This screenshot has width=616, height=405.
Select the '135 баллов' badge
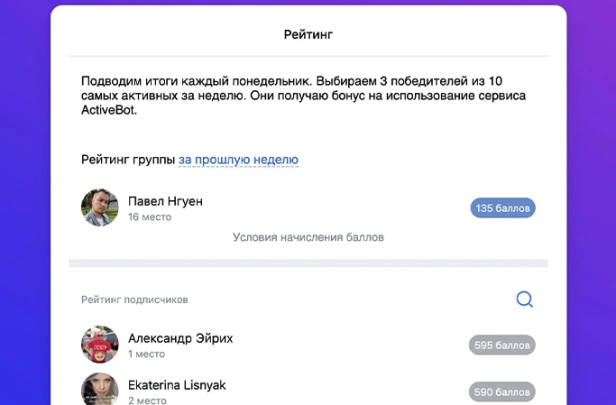click(x=503, y=208)
